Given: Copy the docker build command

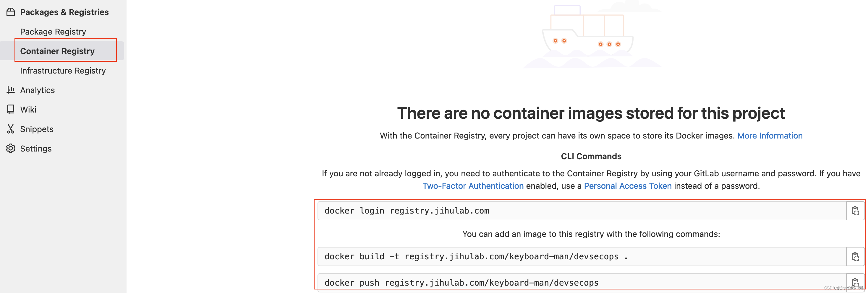Looking at the screenshot, I should pyautogui.click(x=855, y=256).
